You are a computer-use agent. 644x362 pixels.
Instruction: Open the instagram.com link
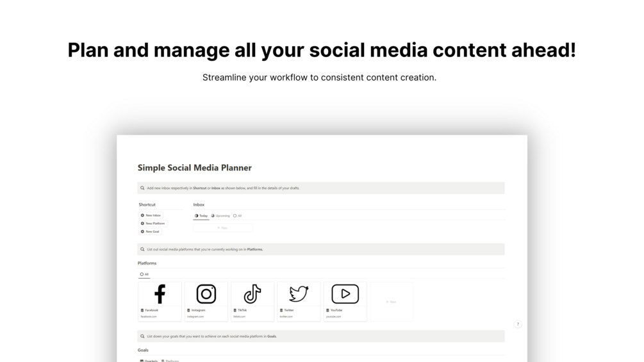(x=195, y=317)
